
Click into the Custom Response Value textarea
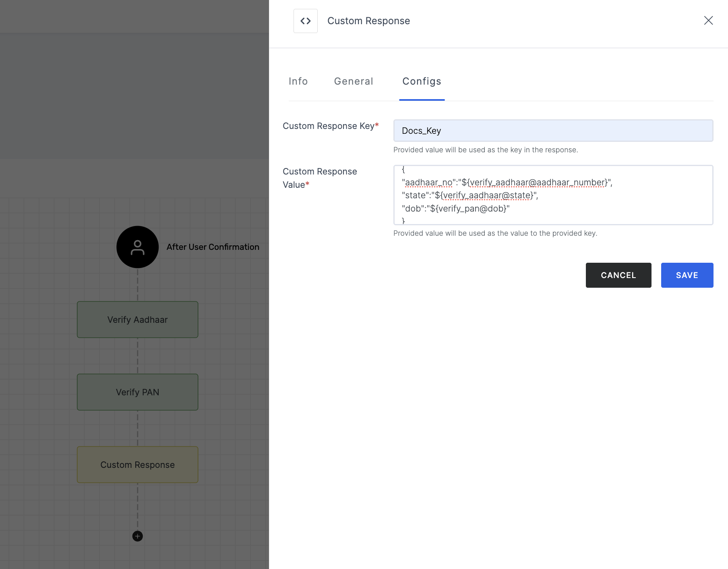553,195
